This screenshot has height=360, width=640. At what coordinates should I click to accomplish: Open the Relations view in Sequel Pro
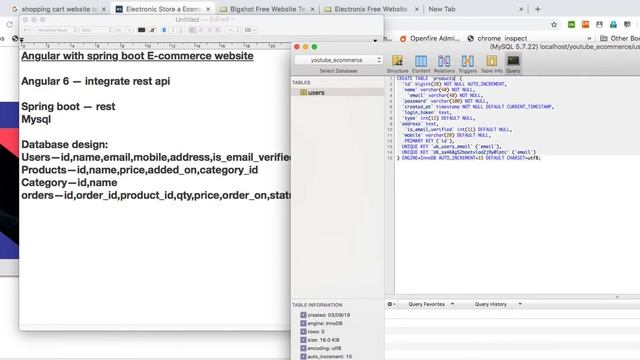[x=444, y=64]
